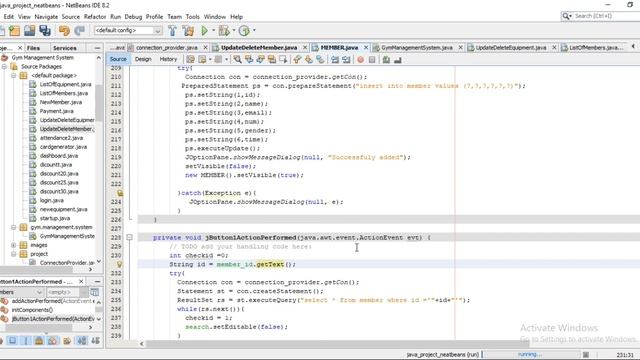The image size is (640, 360).
Task: Click the Uncomment editor toolbar icon
Action: tap(398, 60)
